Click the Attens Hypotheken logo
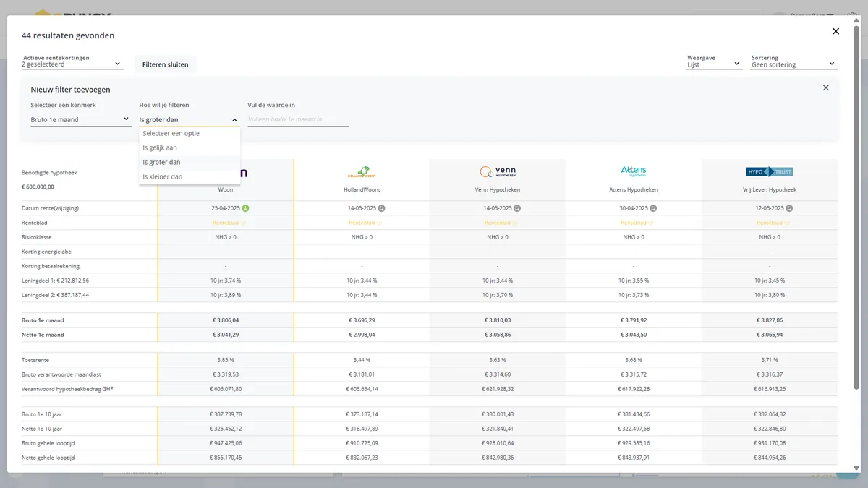This screenshot has width=868, height=488. tap(634, 171)
